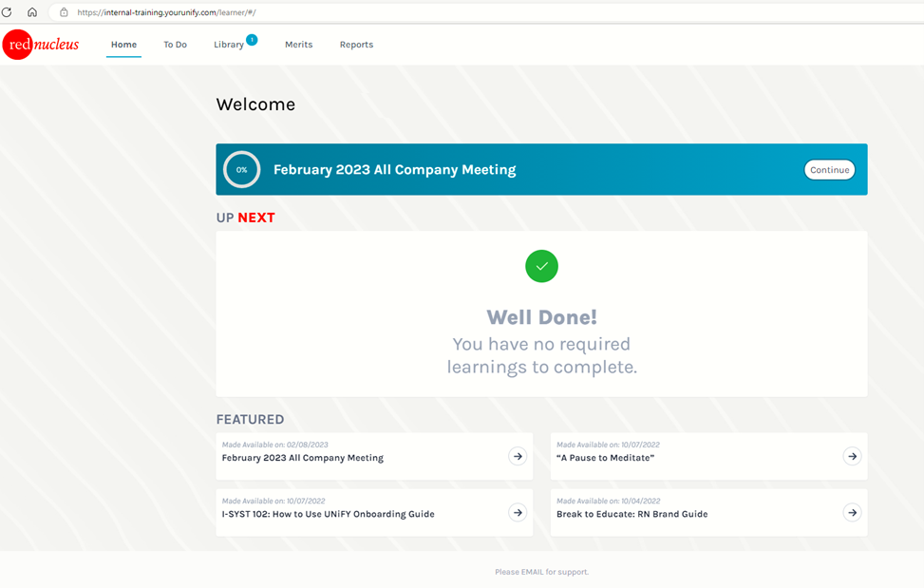Image resolution: width=924 pixels, height=588 pixels.
Task: Click the browser home icon
Action: point(31,12)
